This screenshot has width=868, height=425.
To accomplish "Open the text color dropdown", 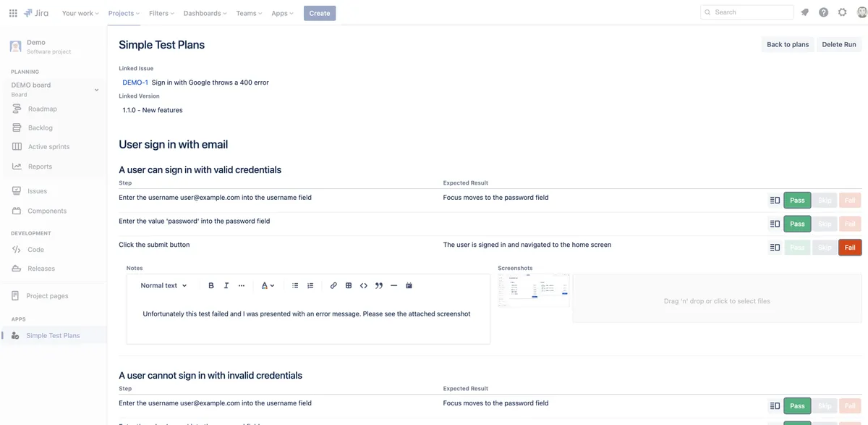I will (268, 285).
